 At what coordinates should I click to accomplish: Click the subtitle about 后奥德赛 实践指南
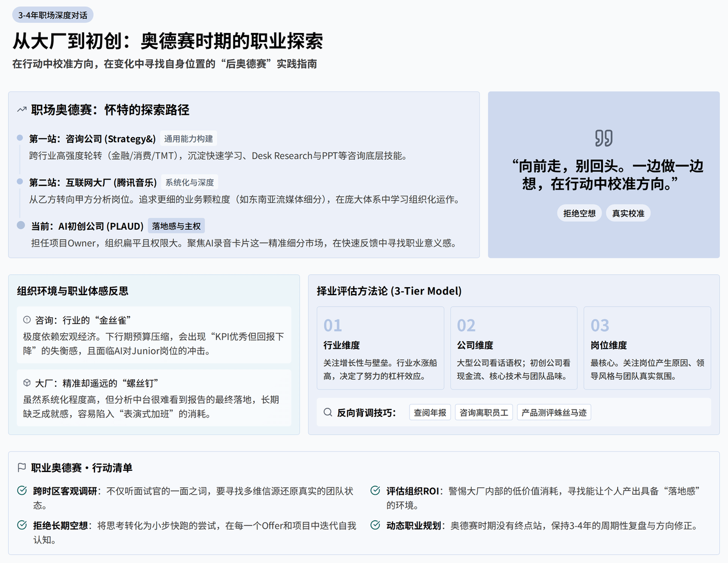pos(165,64)
